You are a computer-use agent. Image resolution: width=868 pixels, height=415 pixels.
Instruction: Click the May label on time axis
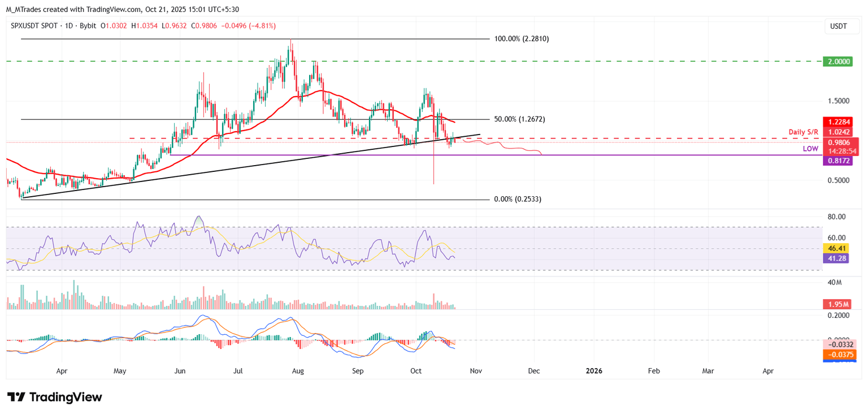[120, 371]
